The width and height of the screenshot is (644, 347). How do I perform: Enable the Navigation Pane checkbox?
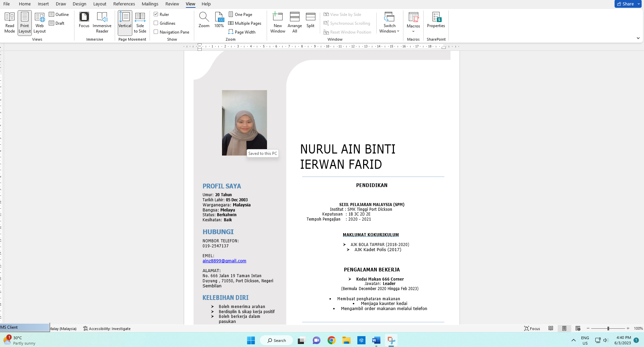[156, 32]
